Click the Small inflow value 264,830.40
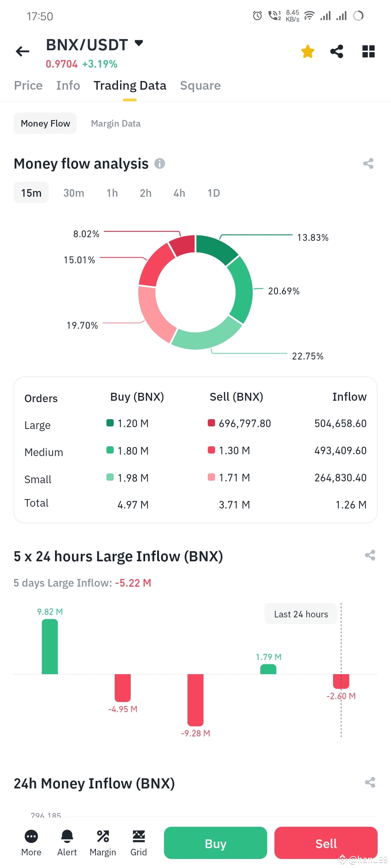 click(x=340, y=477)
